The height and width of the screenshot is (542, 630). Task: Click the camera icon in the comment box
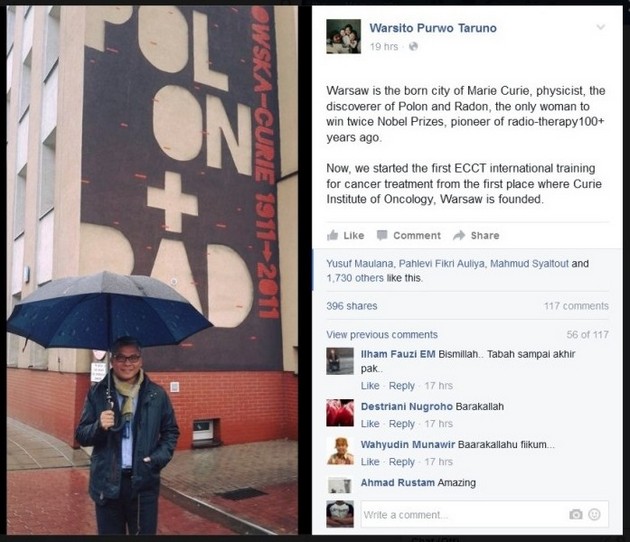(x=576, y=514)
